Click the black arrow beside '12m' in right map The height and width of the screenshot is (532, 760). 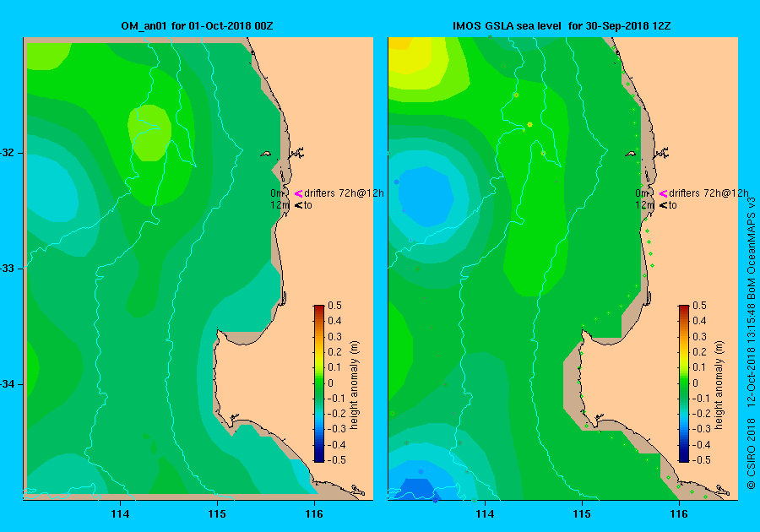coord(663,205)
